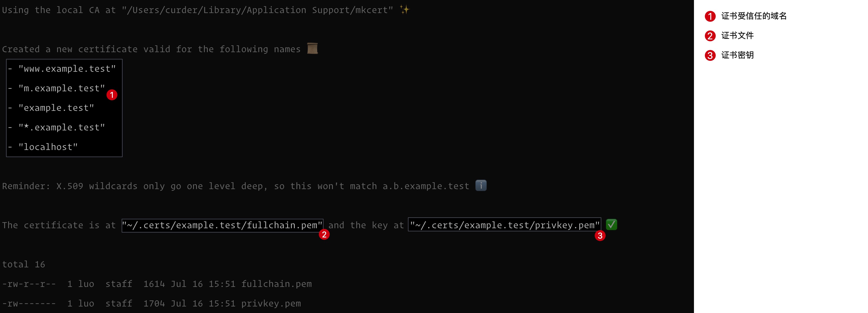Toggle visibility of www.example.test domain
The image size is (868, 313).
click(x=63, y=68)
